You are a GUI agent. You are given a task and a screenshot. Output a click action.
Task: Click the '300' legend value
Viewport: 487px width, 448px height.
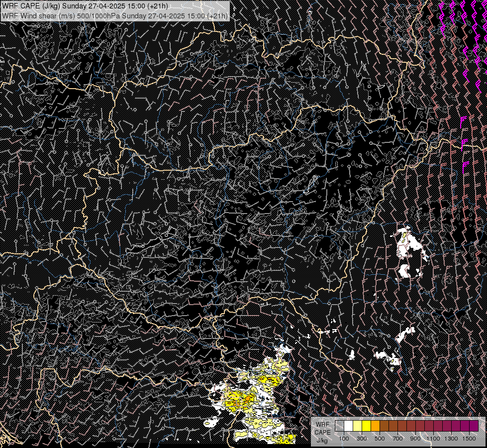tap(362, 439)
